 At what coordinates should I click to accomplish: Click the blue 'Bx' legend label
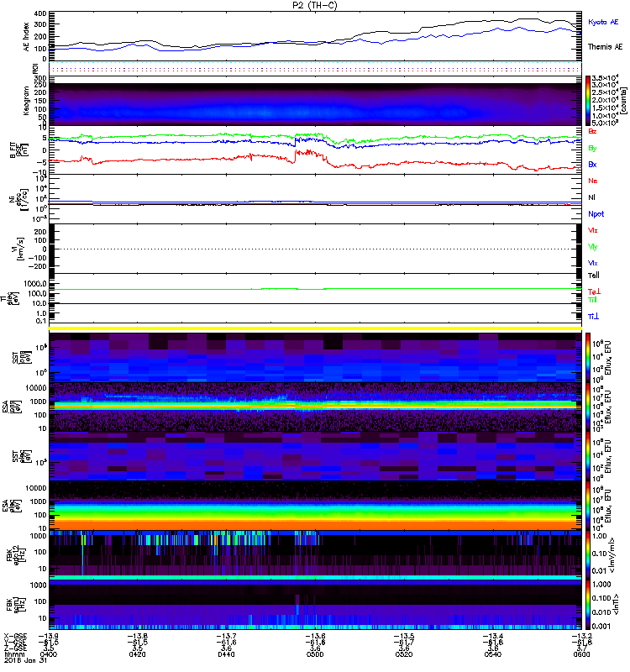[x=592, y=164]
